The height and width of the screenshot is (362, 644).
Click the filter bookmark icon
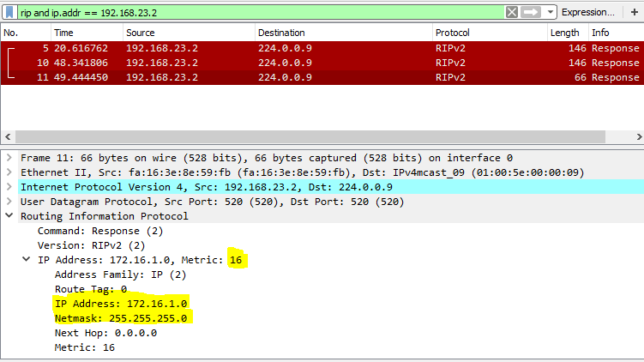(9, 12)
